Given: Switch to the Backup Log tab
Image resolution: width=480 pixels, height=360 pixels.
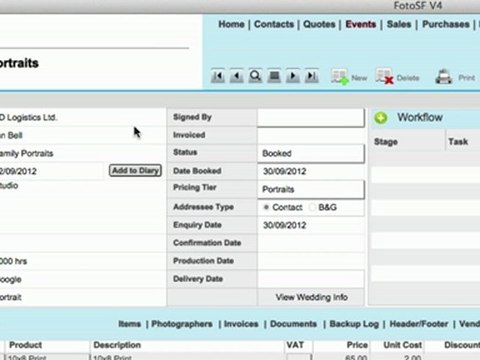Looking at the screenshot, I should pyautogui.click(x=354, y=324).
